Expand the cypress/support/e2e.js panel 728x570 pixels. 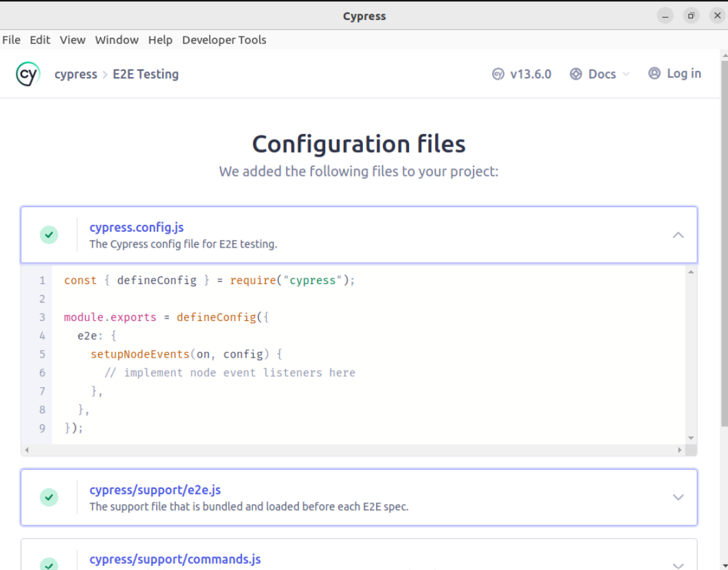[x=678, y=497]
